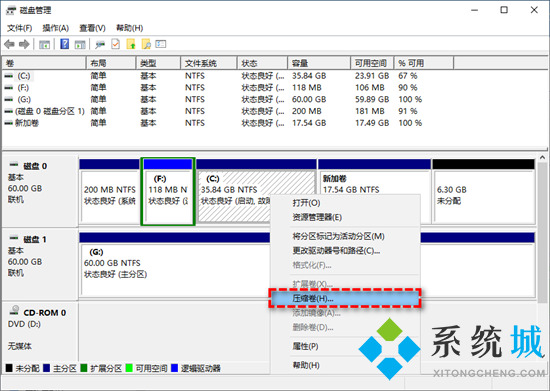The image size is (550, 391).
Task: Click the scroll-up arrow of the disk graphic pane
Action: point(542,158)
